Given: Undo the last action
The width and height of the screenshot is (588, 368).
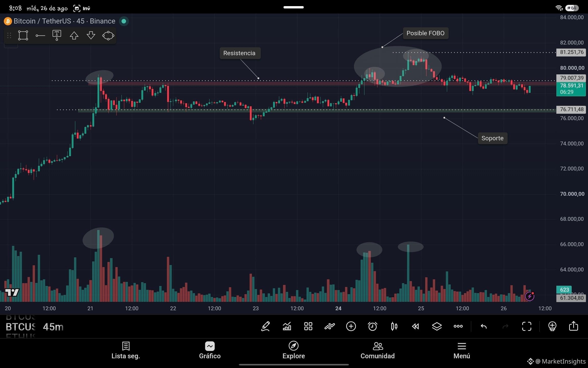Looking at the screenshot, I should point(484,326).
